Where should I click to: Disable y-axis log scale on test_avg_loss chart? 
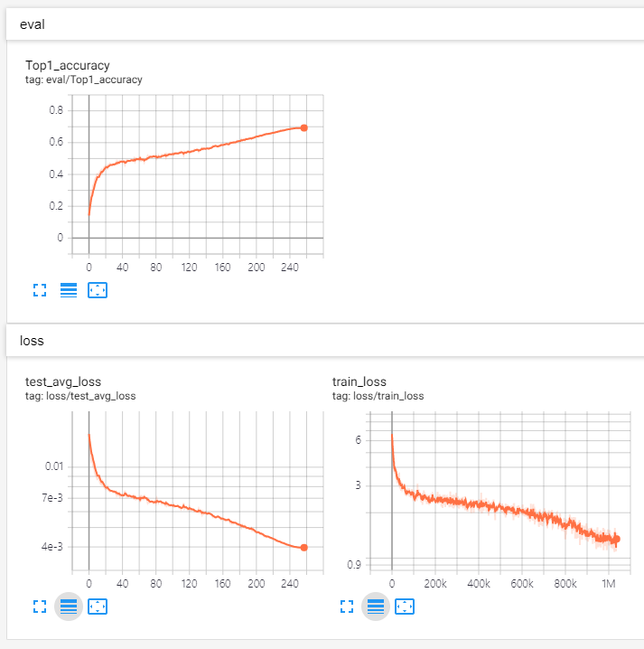[69, 607]
